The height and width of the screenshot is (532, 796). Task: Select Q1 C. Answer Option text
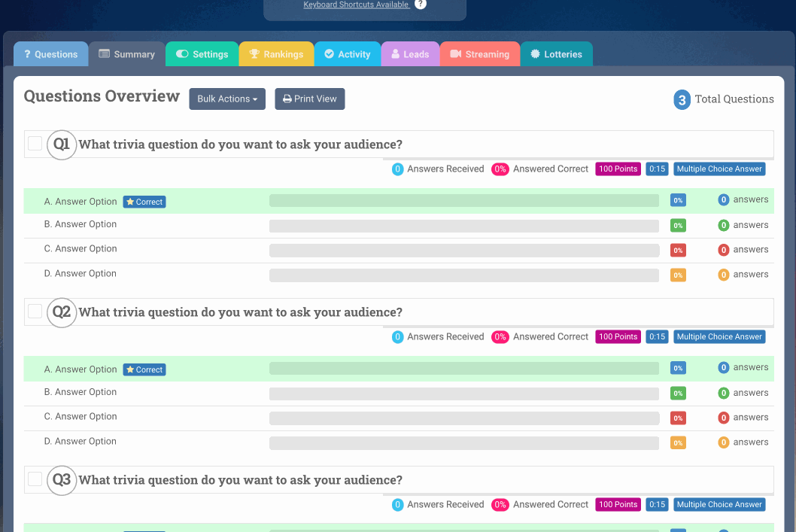point(81,249)
